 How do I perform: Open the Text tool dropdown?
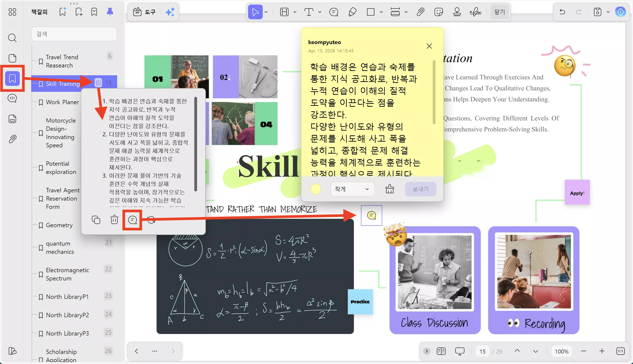[x=319, y=12]
